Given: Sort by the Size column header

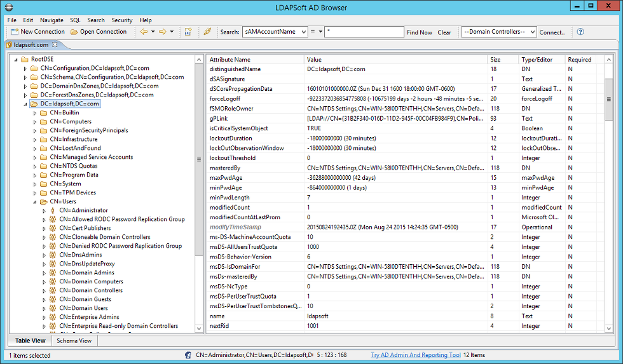Looking at the screenshot, I should click(503, 60).
